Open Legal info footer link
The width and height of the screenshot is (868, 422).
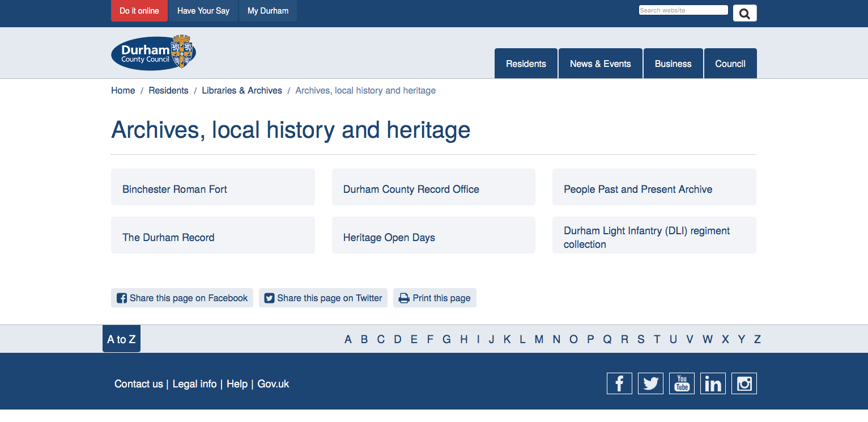[x=194, y=384]
